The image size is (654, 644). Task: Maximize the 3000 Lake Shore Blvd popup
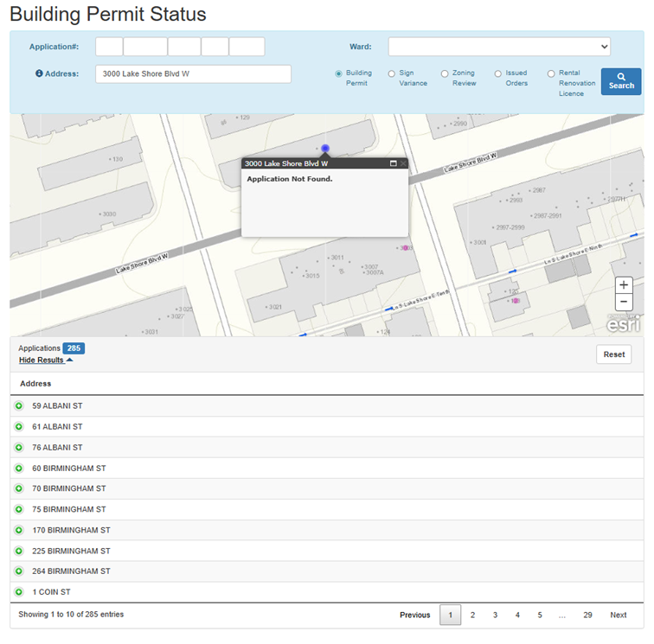(x=393, y=163)
